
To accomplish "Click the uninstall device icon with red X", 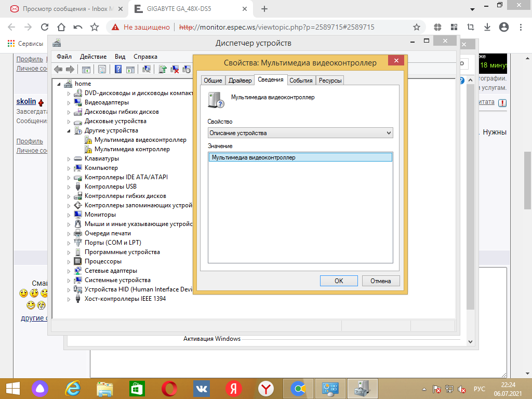I will tap(175, 69).
